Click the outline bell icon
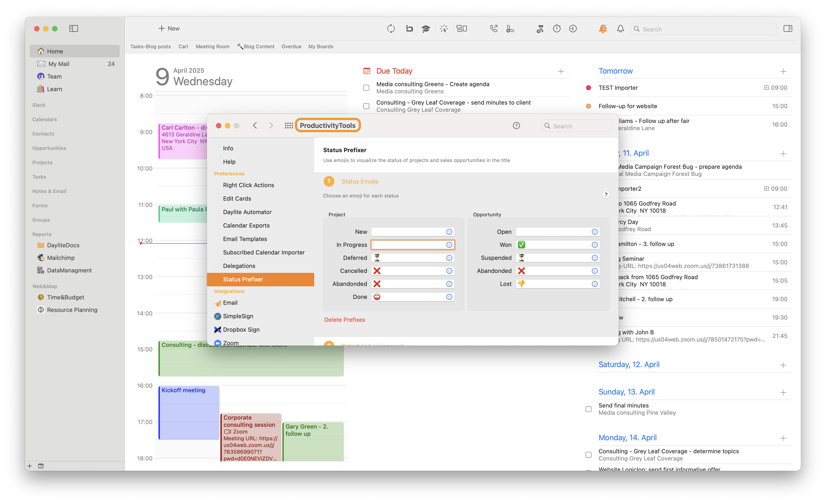 (620, 29)
